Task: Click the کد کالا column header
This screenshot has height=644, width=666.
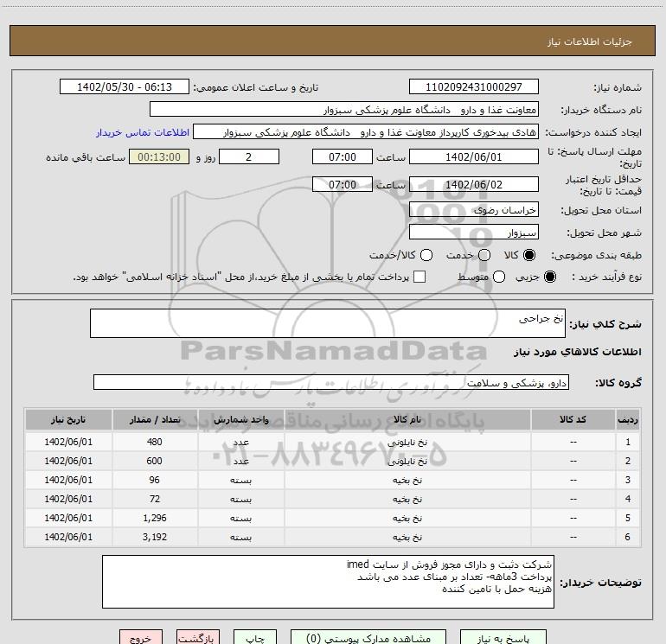Action: [573, 420]
